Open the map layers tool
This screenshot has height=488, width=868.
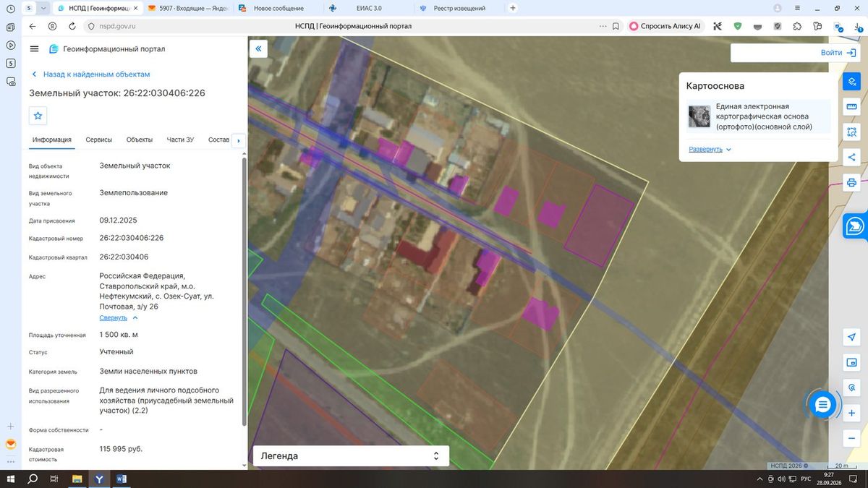tap(851, 82)
